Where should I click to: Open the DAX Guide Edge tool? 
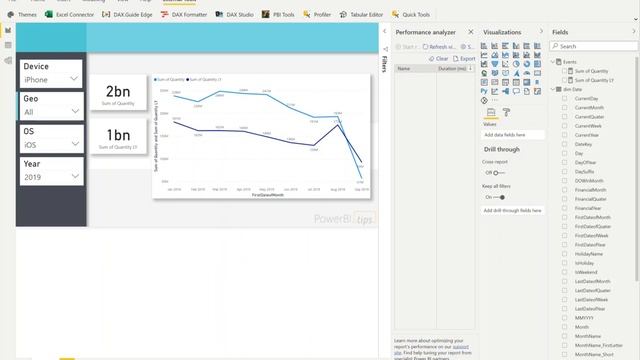127,14
